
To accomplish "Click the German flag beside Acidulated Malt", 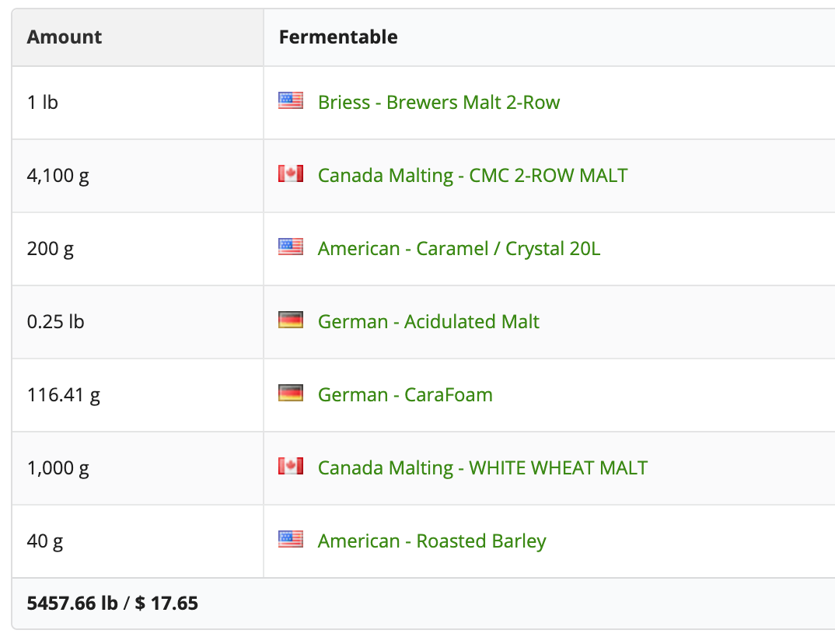I will (291, 320).
